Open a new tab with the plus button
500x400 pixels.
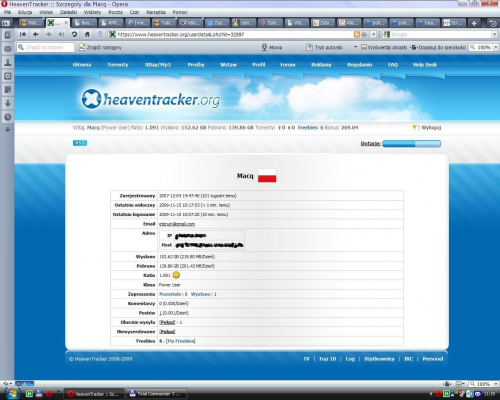click(x=474, y=23)
